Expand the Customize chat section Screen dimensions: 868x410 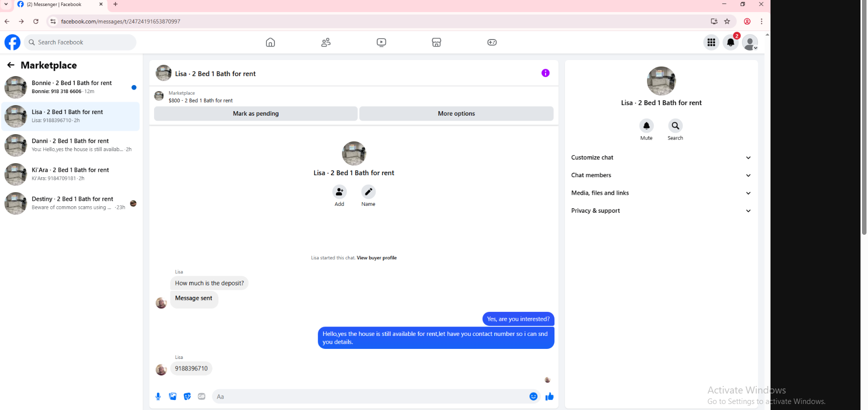click(x=661, y=158)
